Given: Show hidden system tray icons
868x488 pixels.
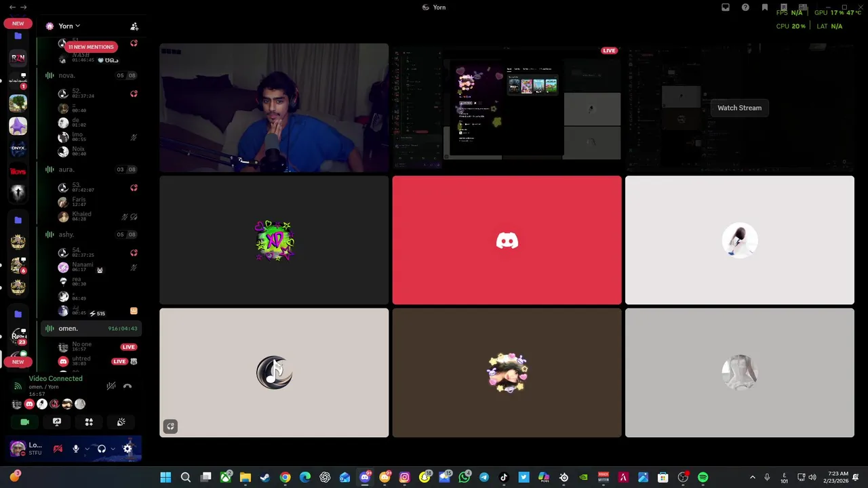Looking at the screenshot, I should [x=752, y=478].
